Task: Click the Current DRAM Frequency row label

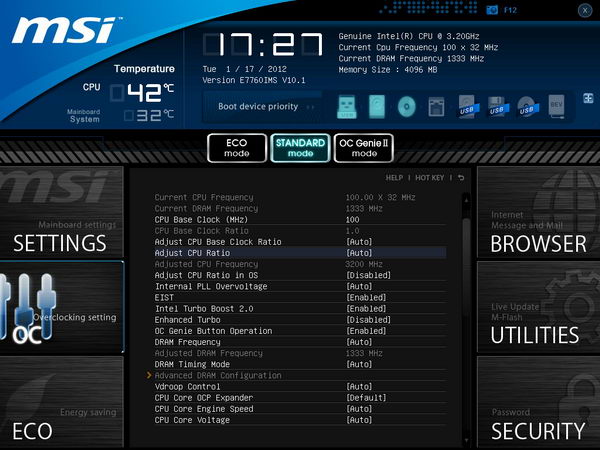Action: pos(206,209)
